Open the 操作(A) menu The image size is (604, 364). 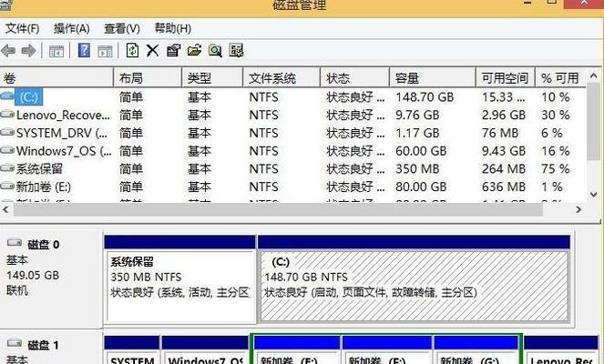[x=72, y=28]
